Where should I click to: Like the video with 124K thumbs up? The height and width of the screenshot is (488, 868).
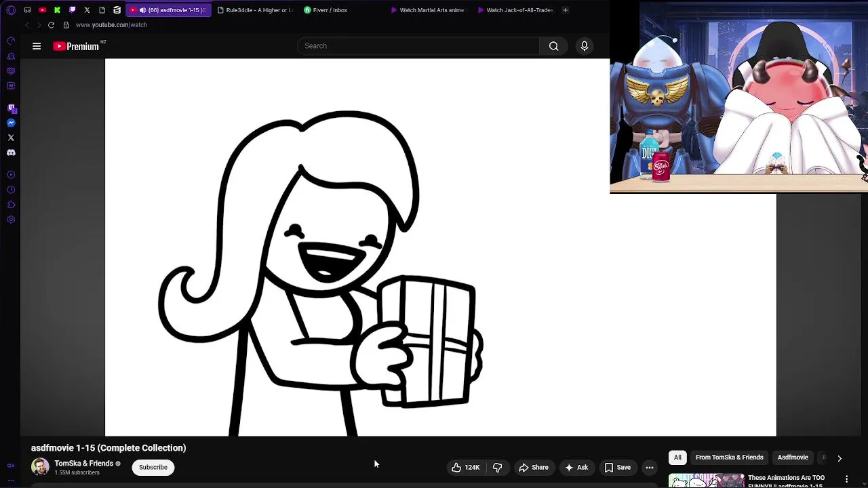click(x=466, y=467)
